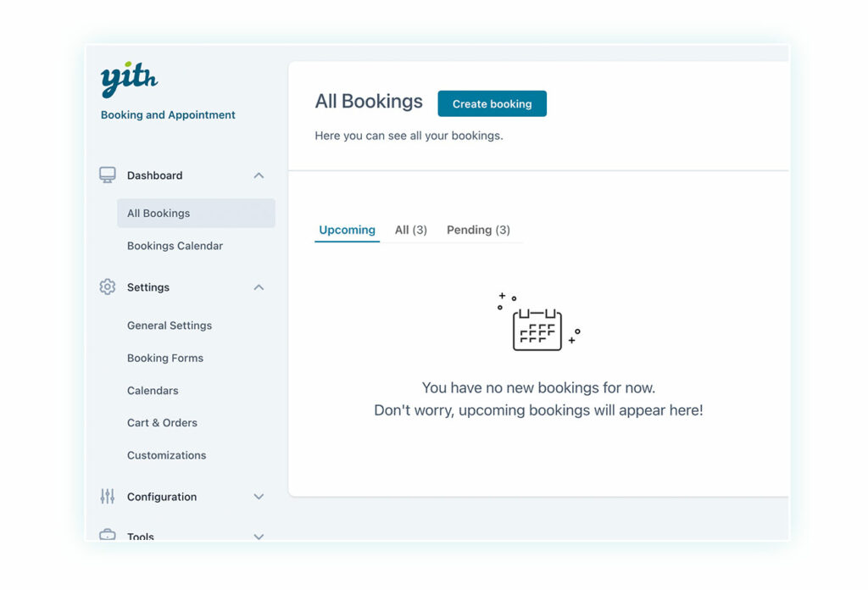Click the Tools briefcase icon
868x590 pixels.
(x=108, y=535)
